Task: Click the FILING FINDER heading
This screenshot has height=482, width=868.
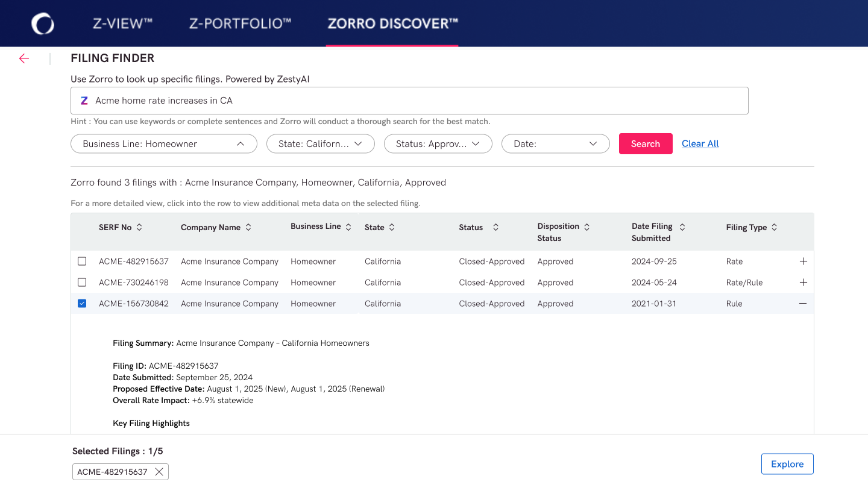Action: point(113,58)
